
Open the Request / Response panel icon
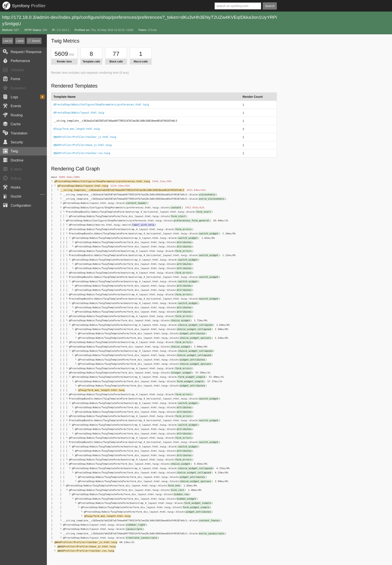[5, 52]
